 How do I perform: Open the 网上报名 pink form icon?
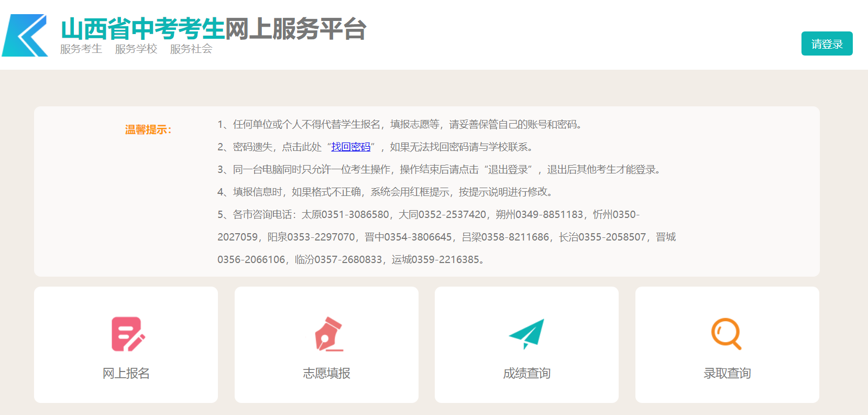[128, 334]
